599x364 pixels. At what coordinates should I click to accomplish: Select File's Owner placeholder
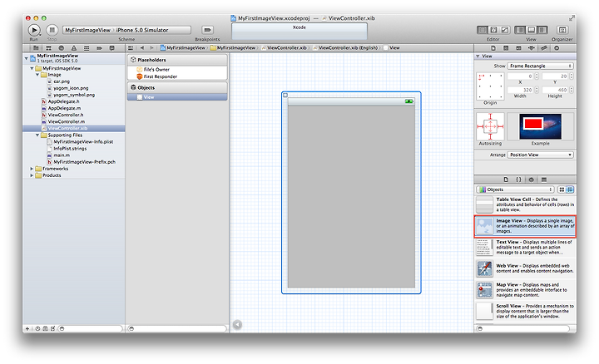click(x=156, y=70)
